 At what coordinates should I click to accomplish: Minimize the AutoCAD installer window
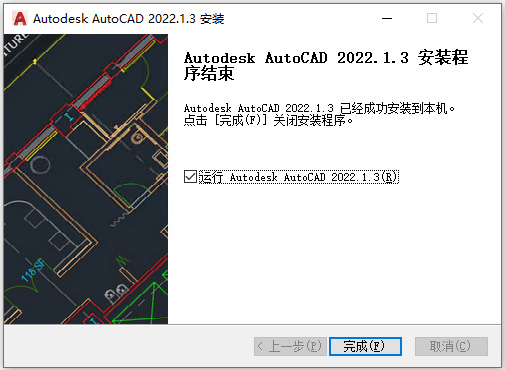click(387, 18)
